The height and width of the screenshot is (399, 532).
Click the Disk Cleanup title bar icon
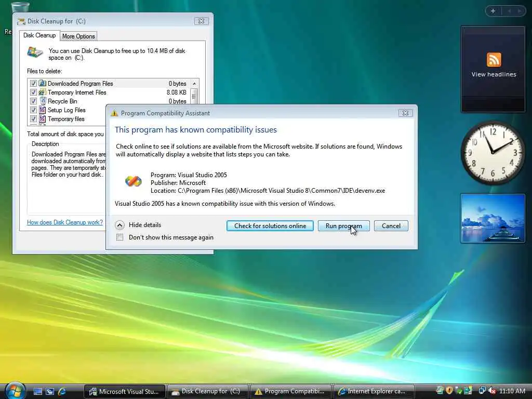coord(21,21)
